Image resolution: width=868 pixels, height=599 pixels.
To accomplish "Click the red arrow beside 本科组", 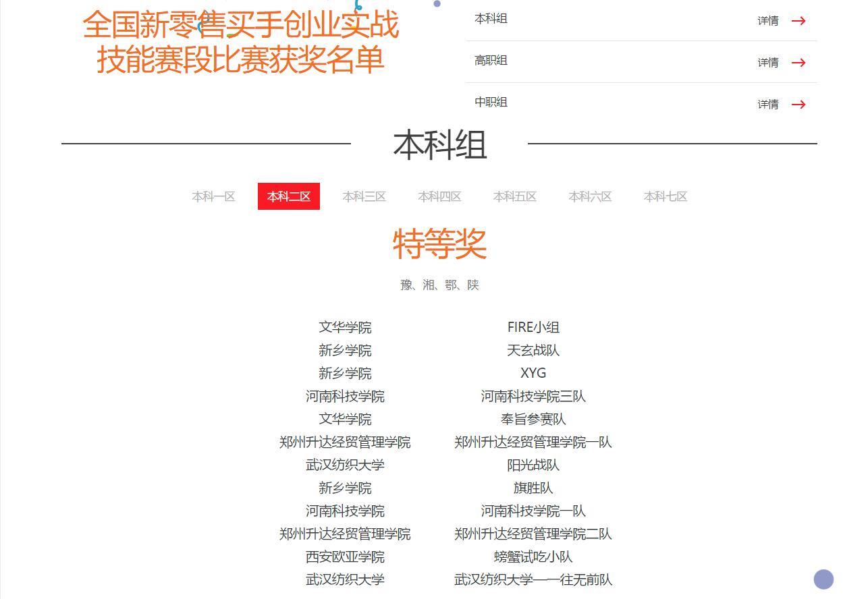I will tap(798, 21).
